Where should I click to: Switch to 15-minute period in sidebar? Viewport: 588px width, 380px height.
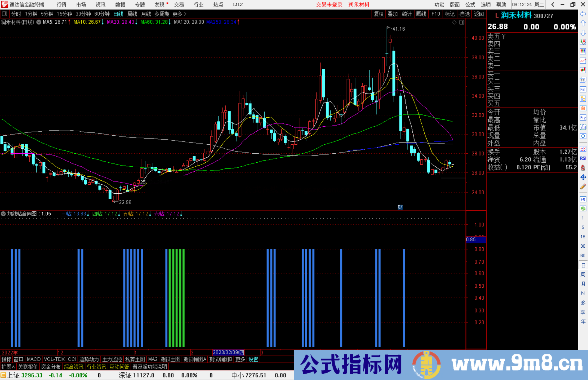583,237
